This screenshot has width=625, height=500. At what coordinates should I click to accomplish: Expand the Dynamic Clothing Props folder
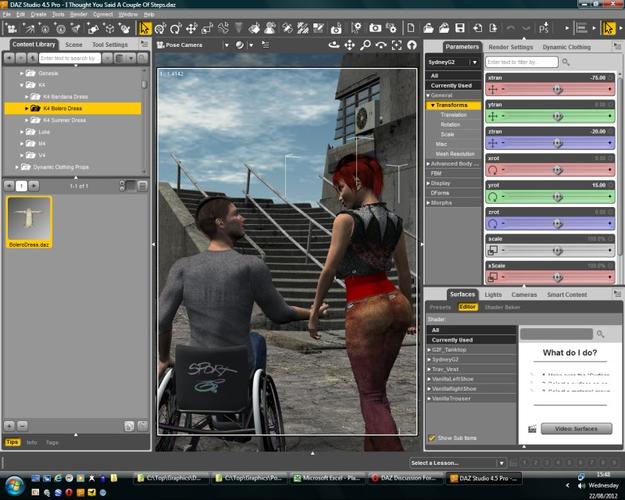pos(17,167)
